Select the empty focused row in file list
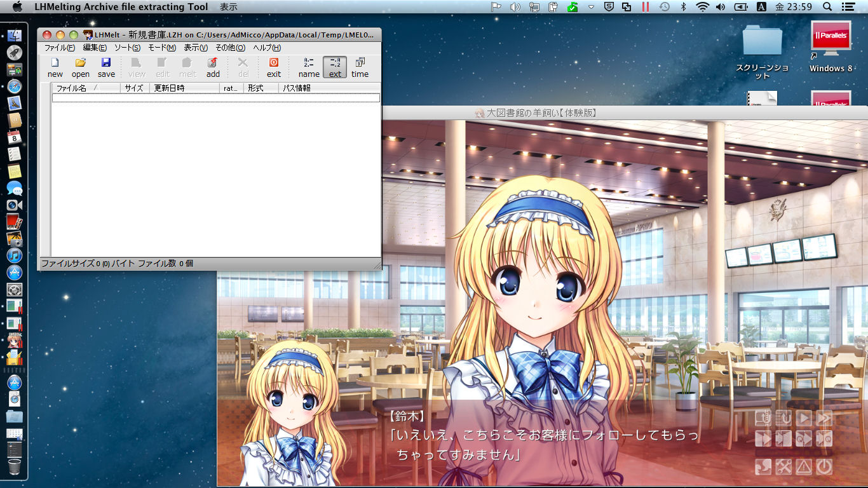 pyautogui.click(x=216, y=98)
